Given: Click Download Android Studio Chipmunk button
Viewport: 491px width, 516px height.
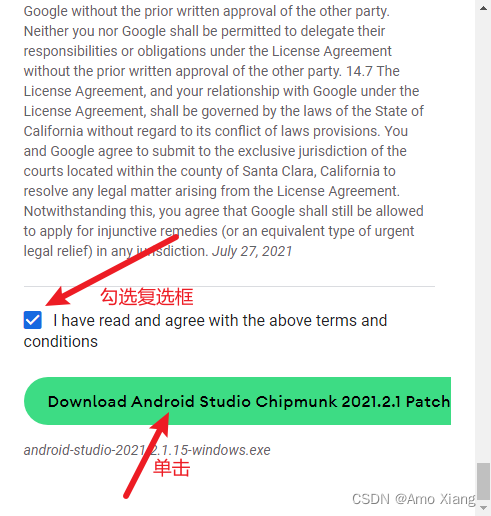Looking at the screenshot, I should tap(237, 401).
